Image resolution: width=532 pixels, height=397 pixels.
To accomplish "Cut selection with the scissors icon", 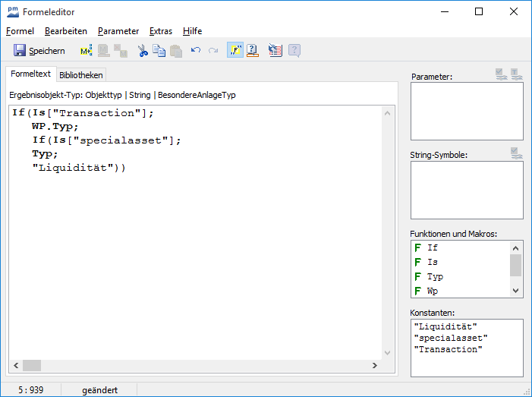I will 143,51.
